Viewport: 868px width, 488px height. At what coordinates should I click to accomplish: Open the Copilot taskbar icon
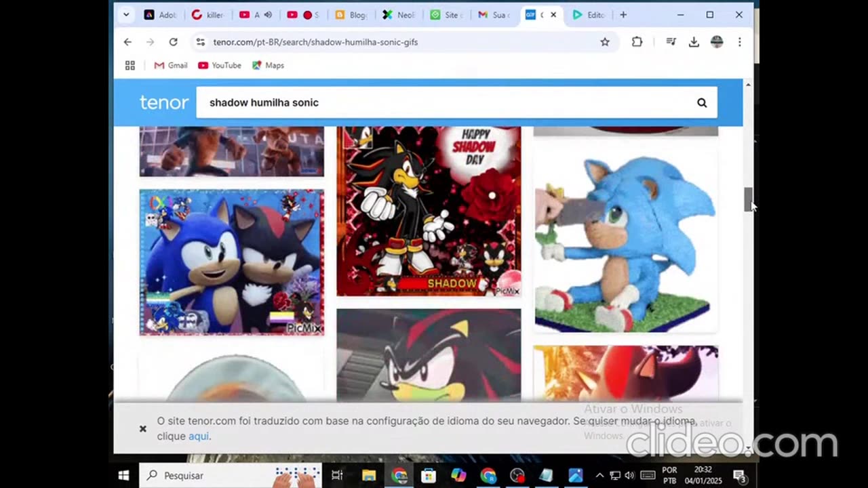pyautogui.click(x=458, y=475)
